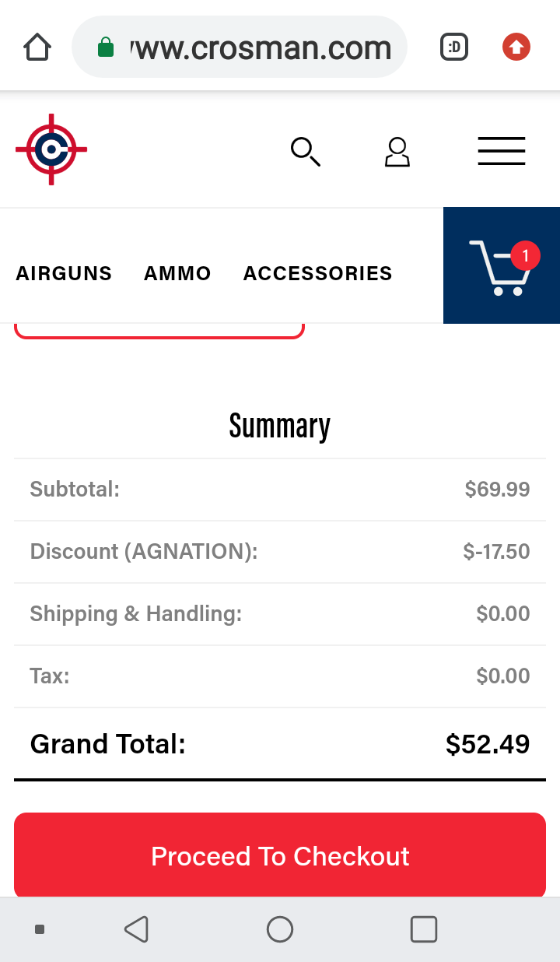The image size is (560, 962).
Task: Tap the green padlock security icon
Action: pyautogui.click(x=105, y=48)
